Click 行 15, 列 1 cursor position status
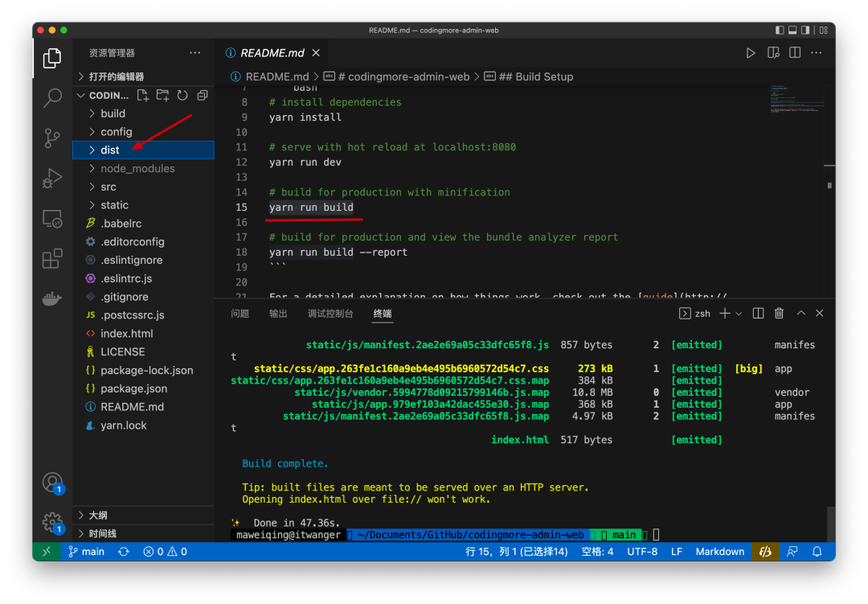 [x=517, y=552]
